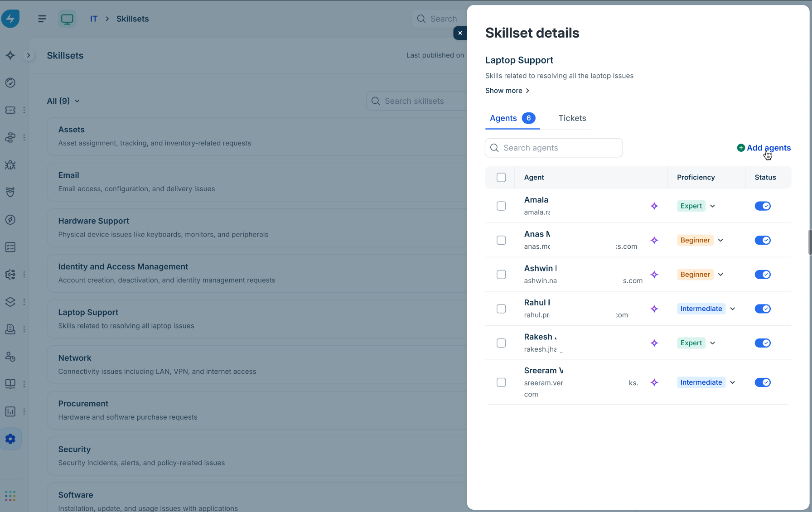Disable status switch for Rahul

point(763,309)
